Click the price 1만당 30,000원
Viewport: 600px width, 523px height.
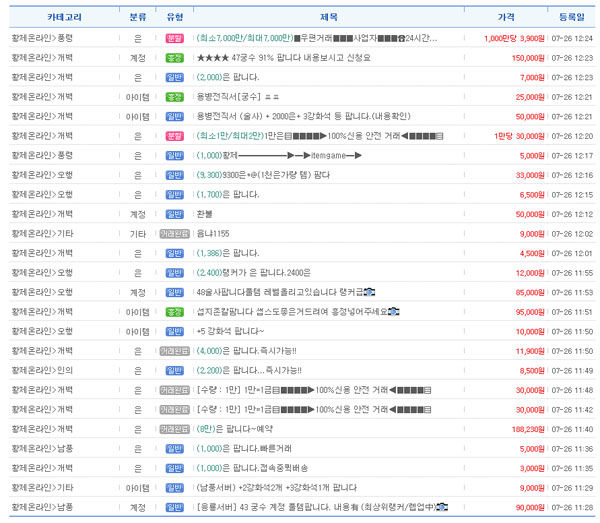point(519,137)
